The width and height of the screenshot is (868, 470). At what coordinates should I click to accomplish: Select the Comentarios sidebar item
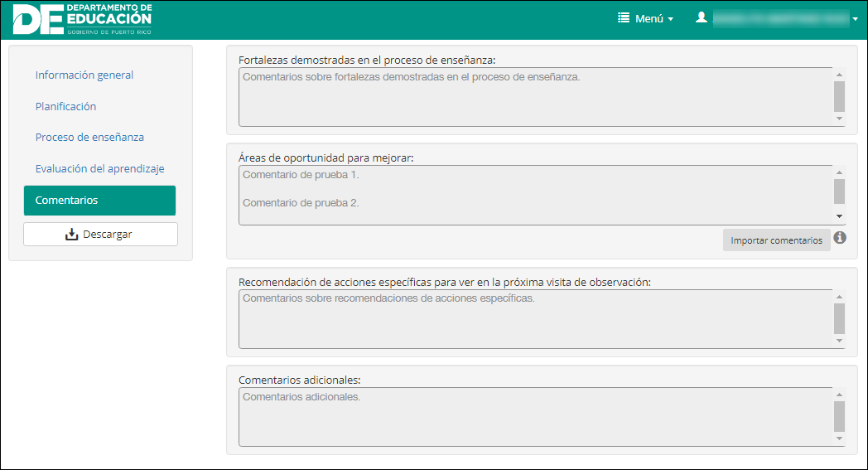[x=99, y=201]
